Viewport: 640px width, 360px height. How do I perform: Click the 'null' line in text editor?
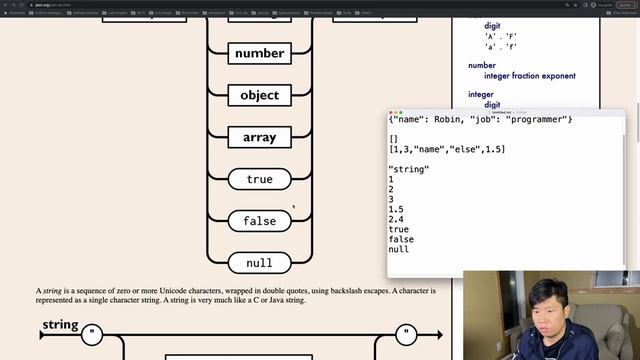[x=399, y=249]
